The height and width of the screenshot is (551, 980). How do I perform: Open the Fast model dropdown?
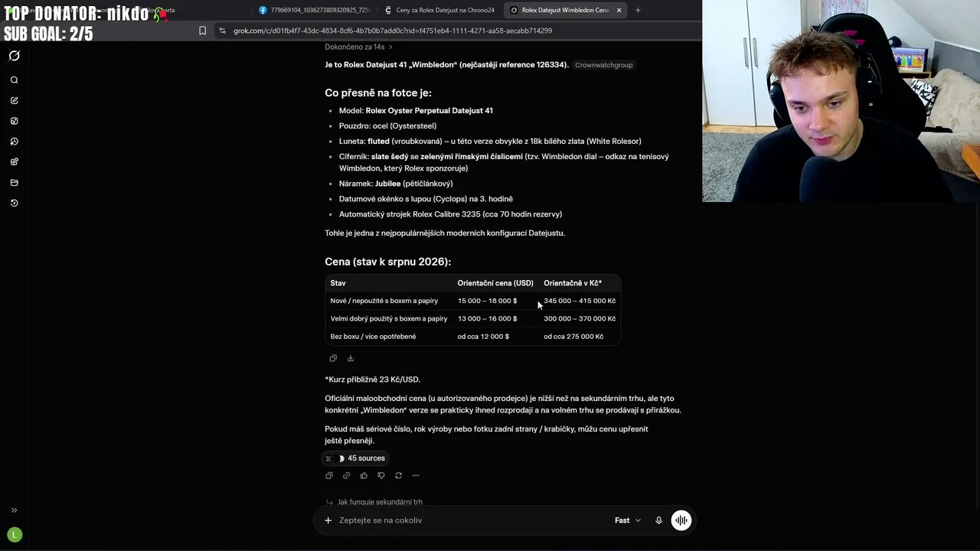[628, 520]
